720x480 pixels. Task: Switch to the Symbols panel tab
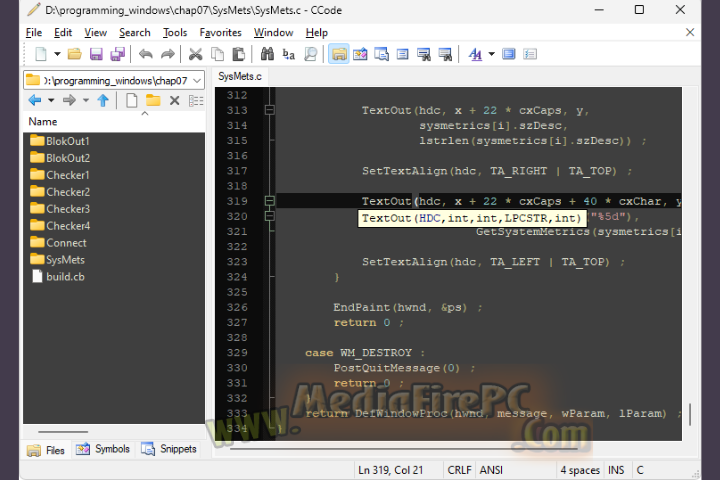pyautogui.click(x=103, y=449)
